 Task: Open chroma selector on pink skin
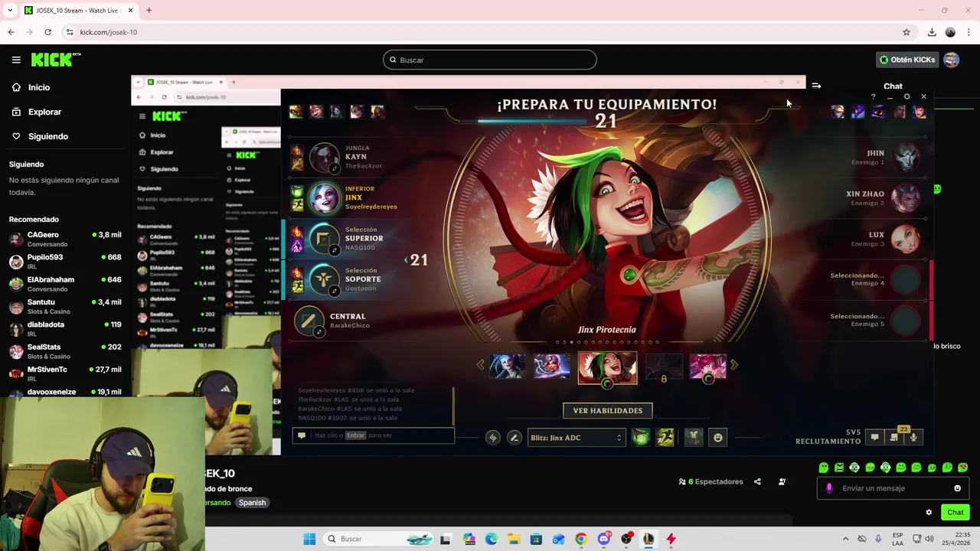pyautogui.click(x=708, y=379)
